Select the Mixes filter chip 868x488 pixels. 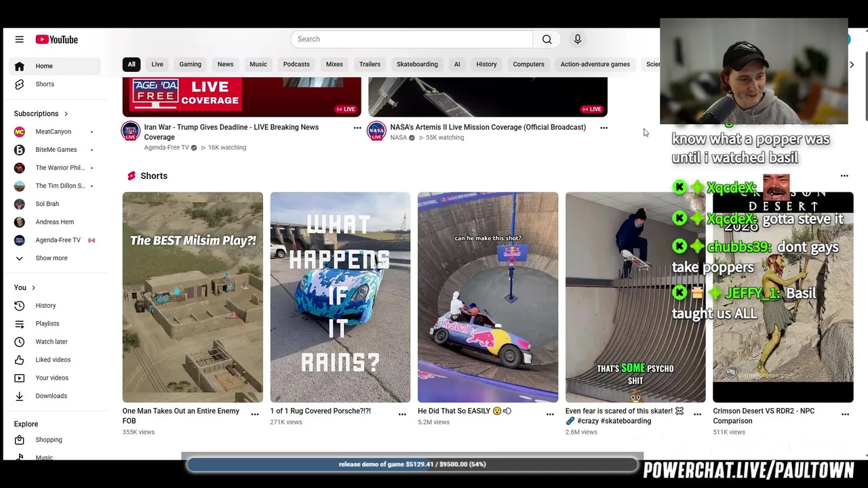click(334, 64)
